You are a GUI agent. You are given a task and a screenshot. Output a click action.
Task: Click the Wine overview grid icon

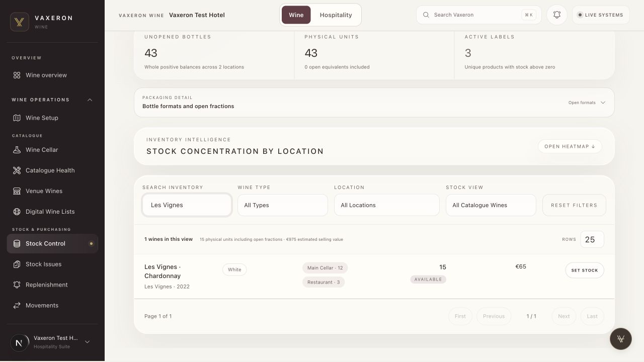pyautogui.click(x=17, y=75)
